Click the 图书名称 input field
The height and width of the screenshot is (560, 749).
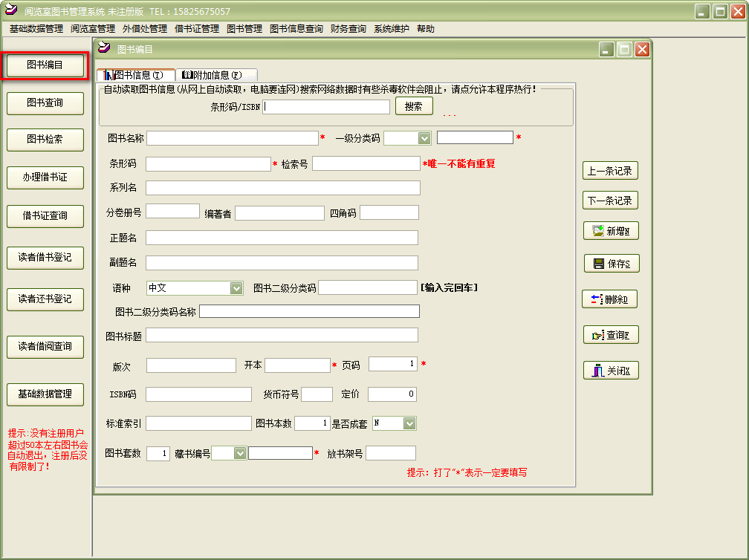pos(232,138)
